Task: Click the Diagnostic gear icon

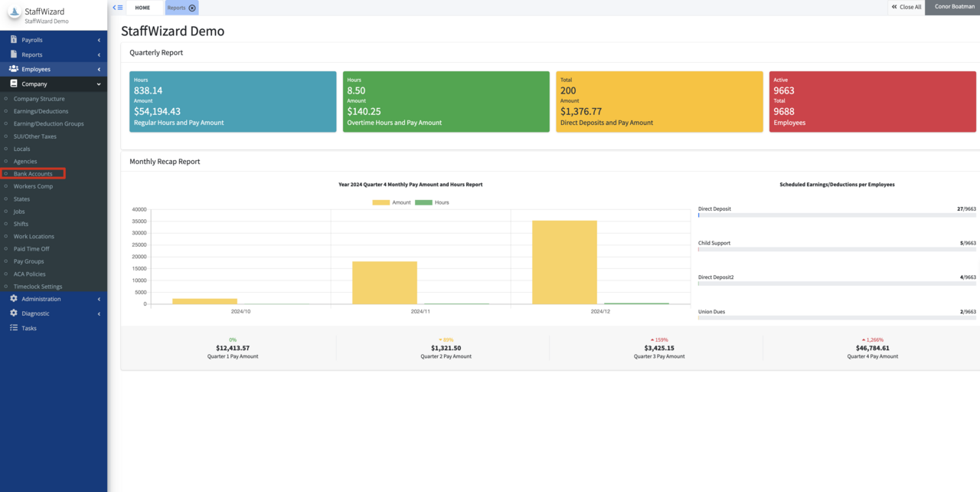Action: (x=13, y=313)
